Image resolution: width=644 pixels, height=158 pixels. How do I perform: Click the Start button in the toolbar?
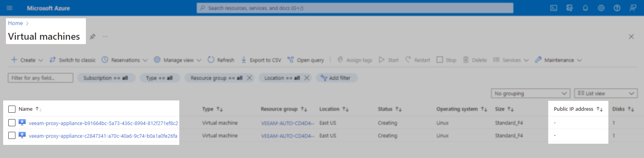[389, 60]
